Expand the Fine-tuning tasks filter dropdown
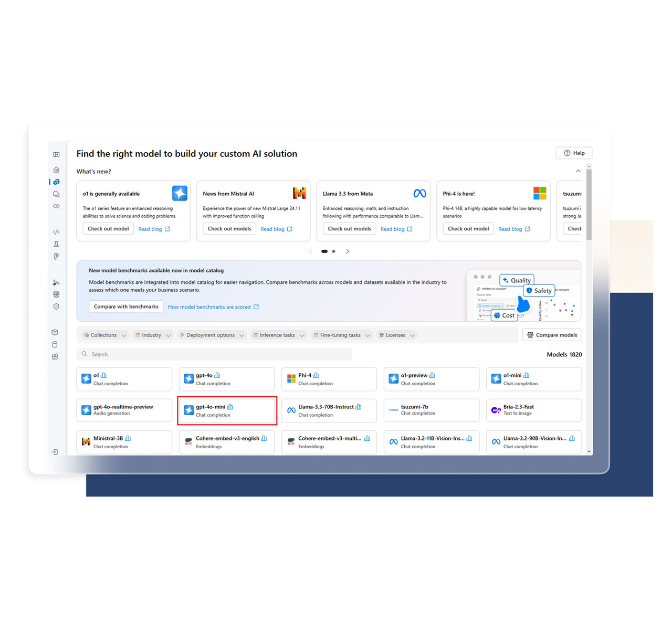This screenshot has width=672, height=633. [x=342, y=335]
